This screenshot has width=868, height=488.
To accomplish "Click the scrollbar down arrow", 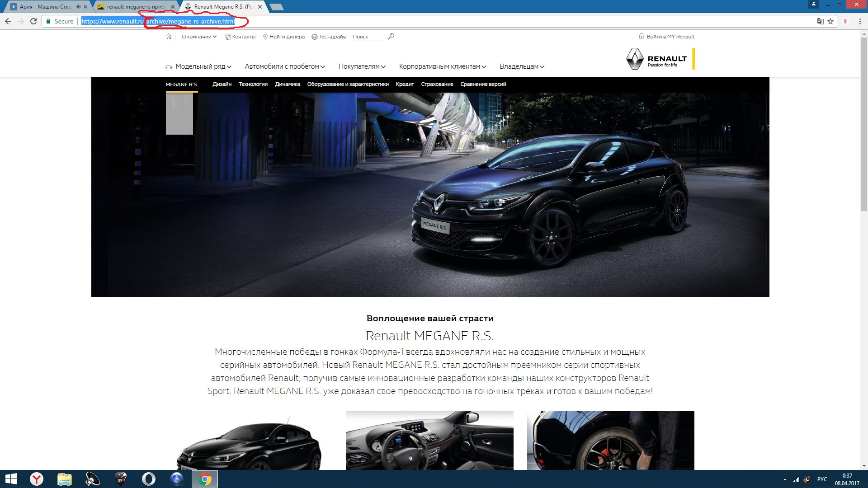I will (864, 466).
